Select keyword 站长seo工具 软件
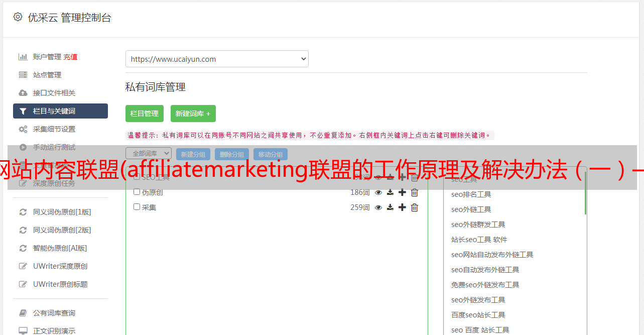The height and width of the screenshot is (335, 644). pyautogui.click(x=479, y=240)
